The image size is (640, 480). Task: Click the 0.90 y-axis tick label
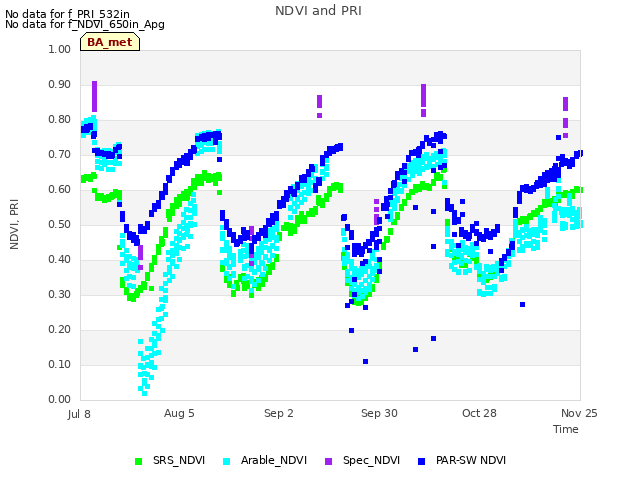tap(60, 84)
